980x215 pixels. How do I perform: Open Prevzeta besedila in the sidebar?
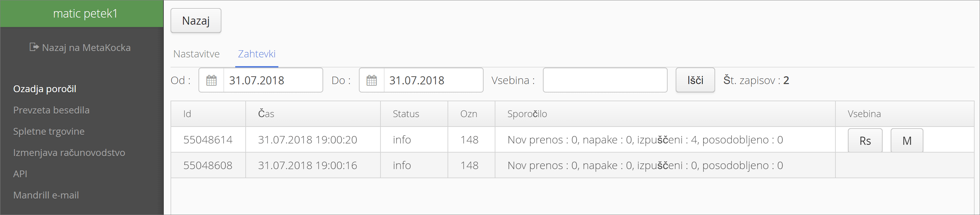point(51,110)
